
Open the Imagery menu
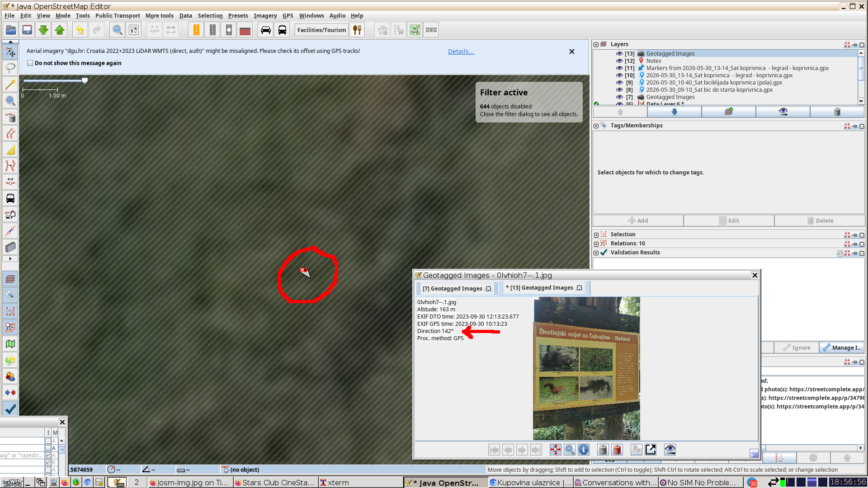[x=265, y=15]
